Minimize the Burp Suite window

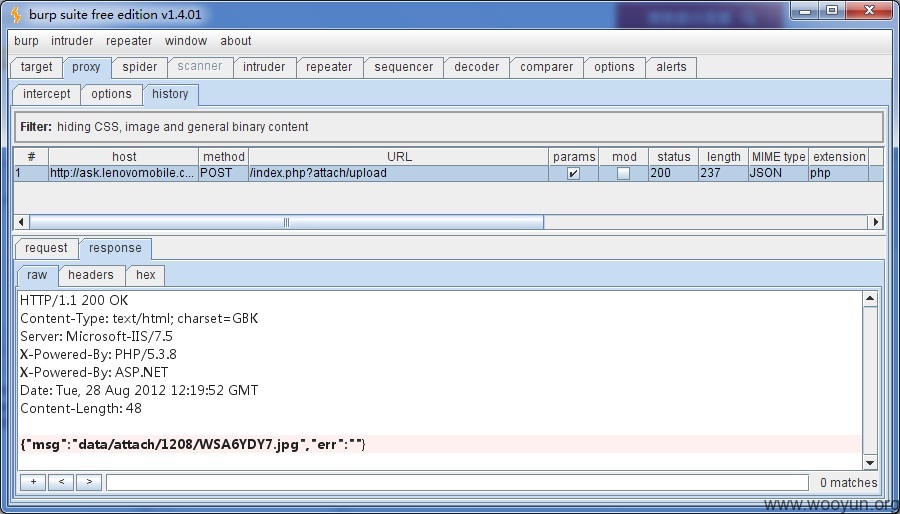(804, 11)
